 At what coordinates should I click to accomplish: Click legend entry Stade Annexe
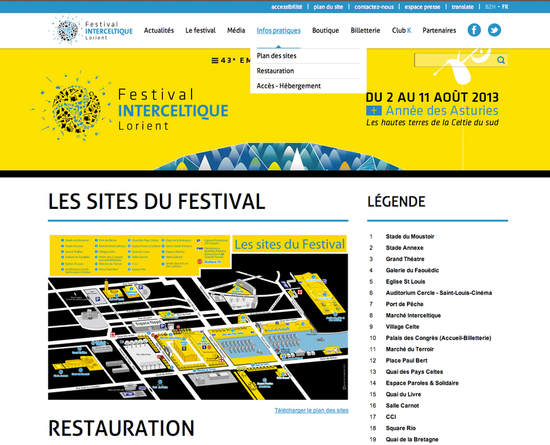point(404,248)
